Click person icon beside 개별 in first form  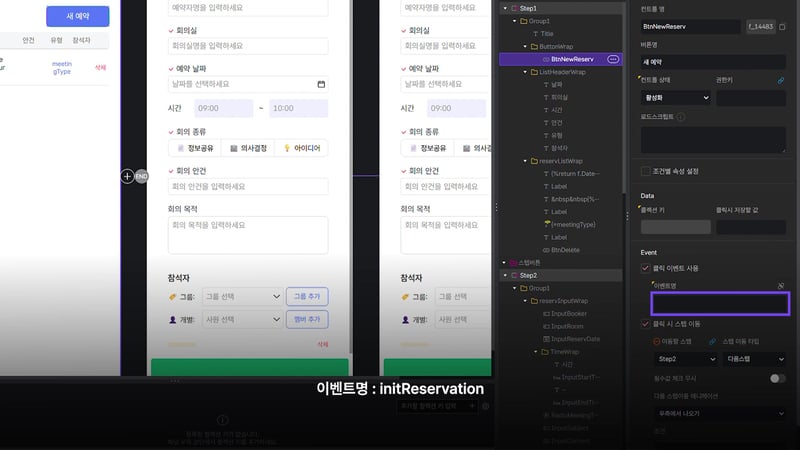[x=172, y=320]
